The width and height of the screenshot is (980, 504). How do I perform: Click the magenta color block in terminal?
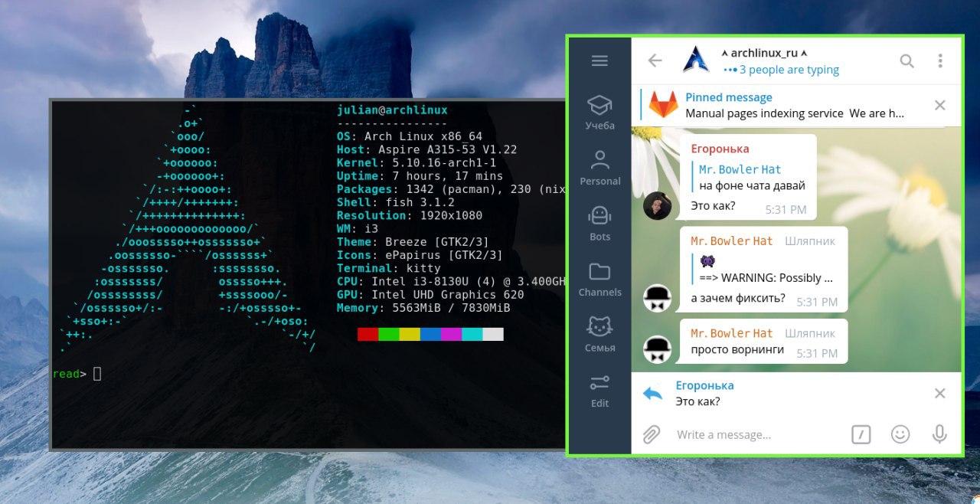pyautogui.click(x=451, y=334)
